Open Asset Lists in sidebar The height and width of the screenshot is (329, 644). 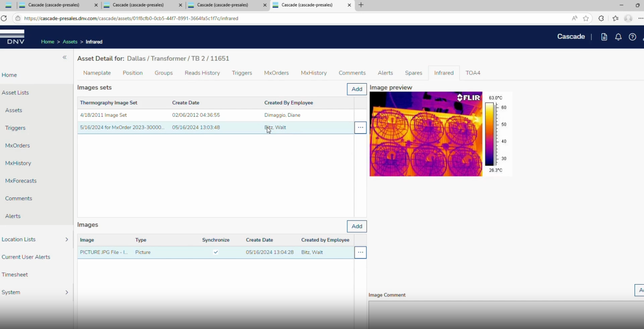[15, 93]
